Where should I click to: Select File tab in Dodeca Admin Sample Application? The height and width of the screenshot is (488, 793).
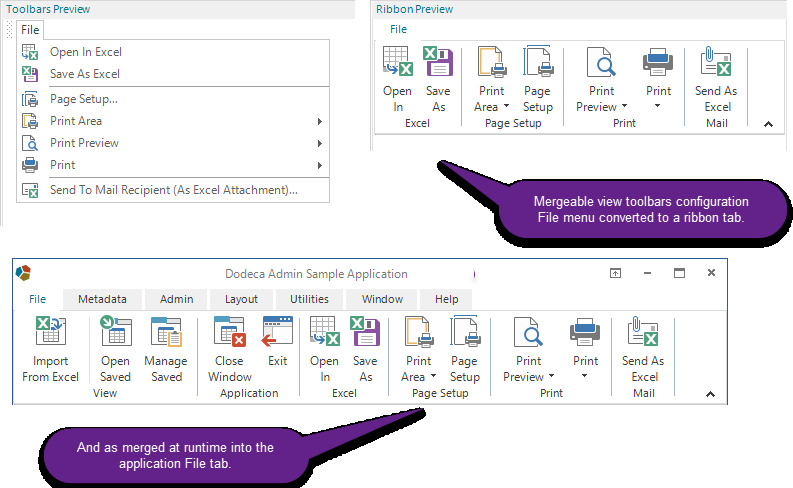coord(37,299)
